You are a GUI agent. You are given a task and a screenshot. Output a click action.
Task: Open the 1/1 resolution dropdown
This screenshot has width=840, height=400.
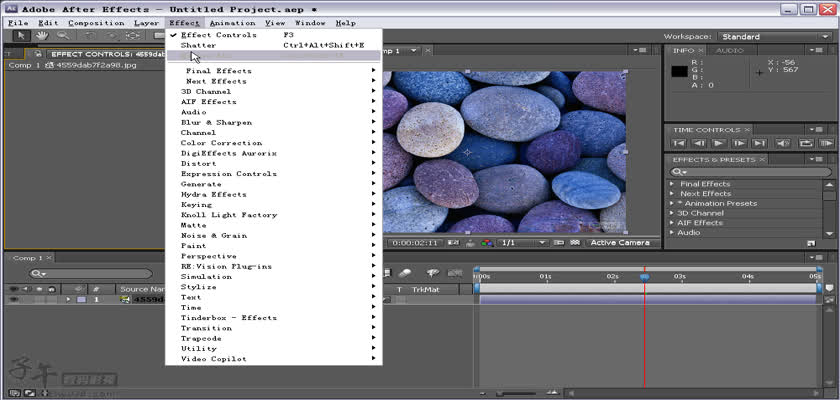pyautogui.click(x=522, y=243)
